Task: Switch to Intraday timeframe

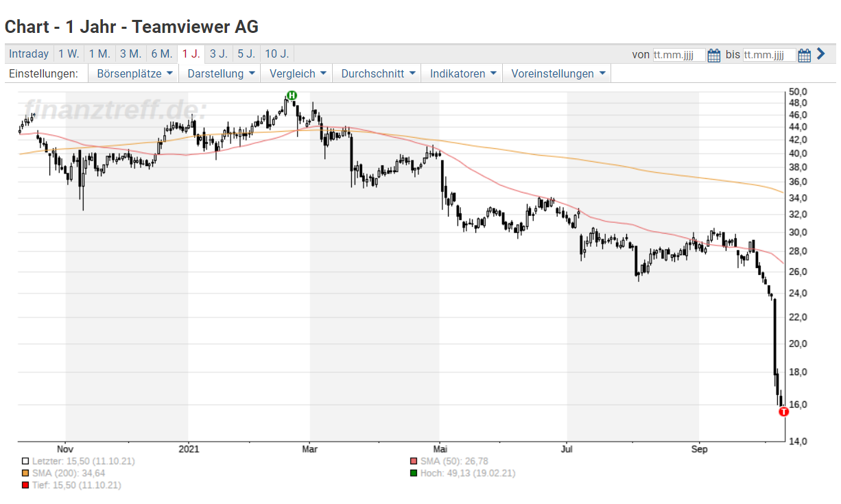Action: pos(29,53)
